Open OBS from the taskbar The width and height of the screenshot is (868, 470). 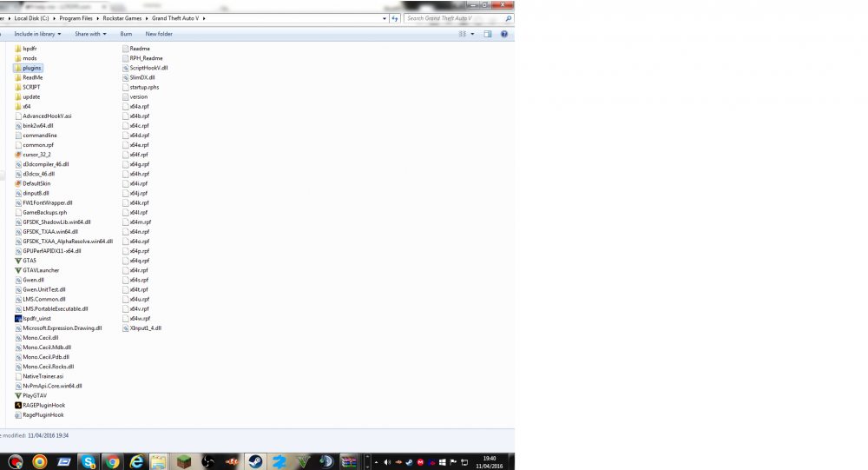(207, 461)
